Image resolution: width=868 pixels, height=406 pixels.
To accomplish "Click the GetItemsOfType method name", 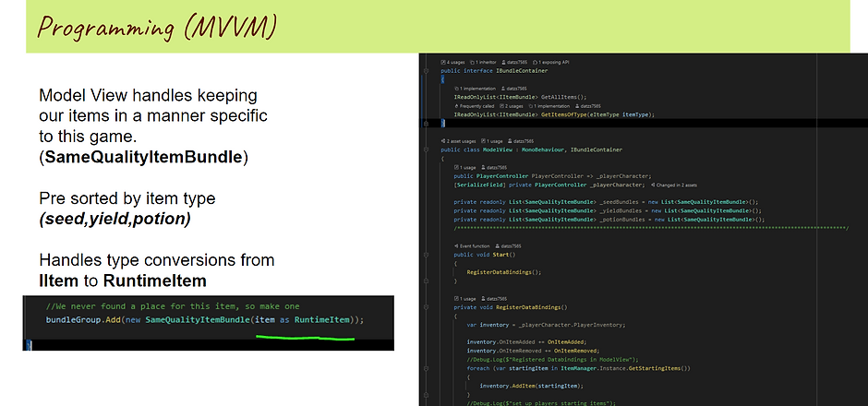I will [566, 115].
